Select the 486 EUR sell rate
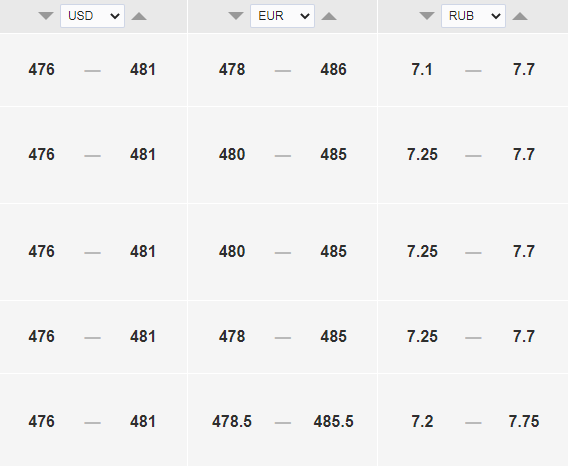 (333, 70)
